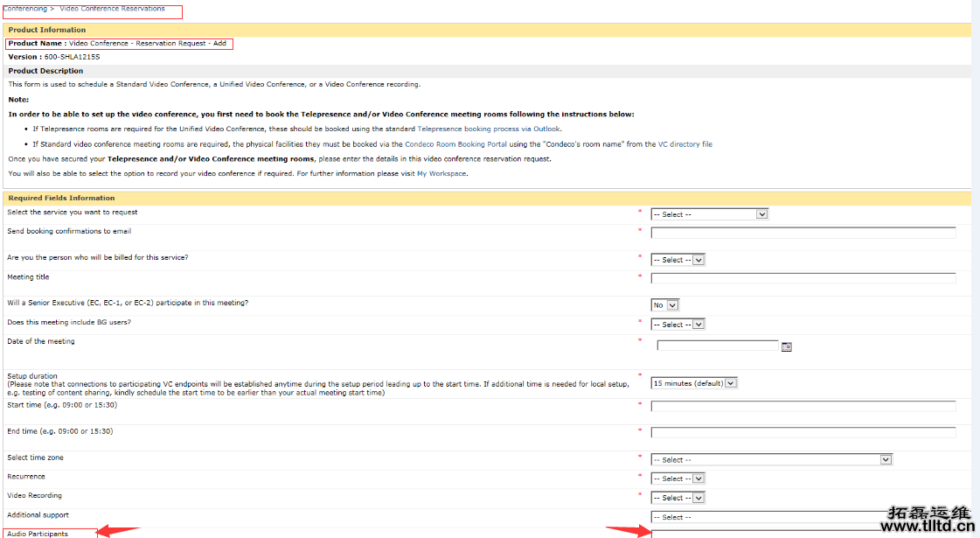The width and height of the screenshot is (980, 538).
Task: Click the Start time input field
Action: [803, 407]
